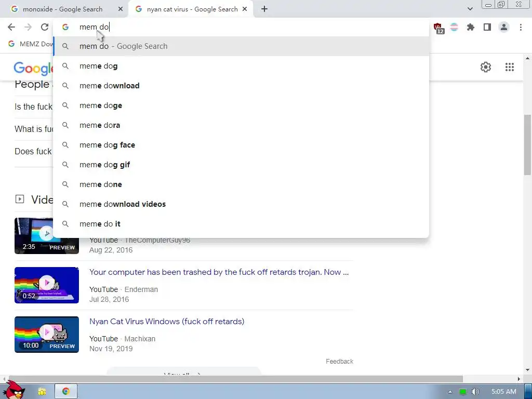Select the 'meme done' suggestion

[241, 184]
